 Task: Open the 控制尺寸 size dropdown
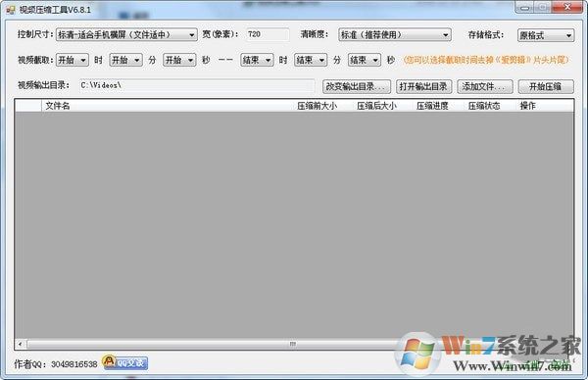pos(126,35)
